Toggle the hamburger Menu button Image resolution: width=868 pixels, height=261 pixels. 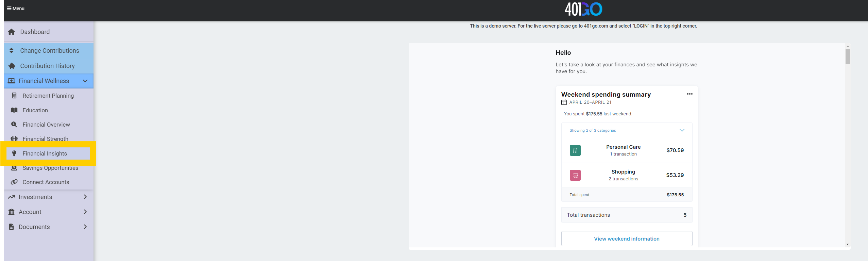16,9
